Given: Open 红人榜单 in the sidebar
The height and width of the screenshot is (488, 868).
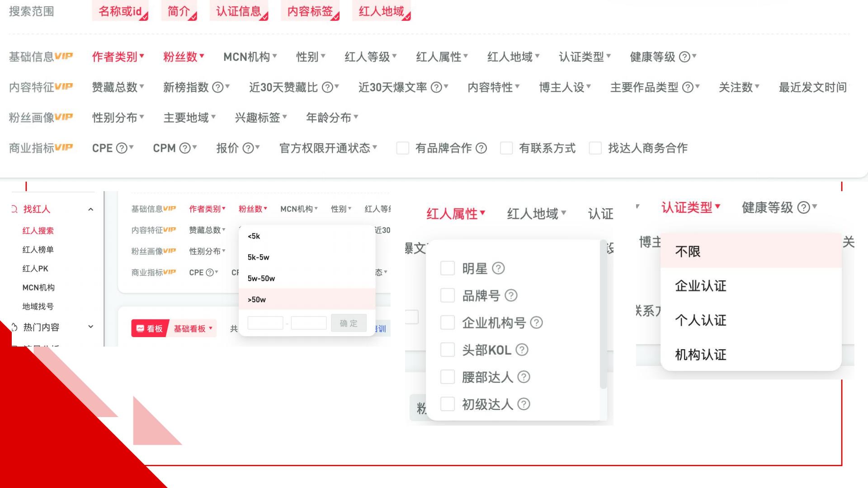Looking at the screenshot, I should point(38,250).
